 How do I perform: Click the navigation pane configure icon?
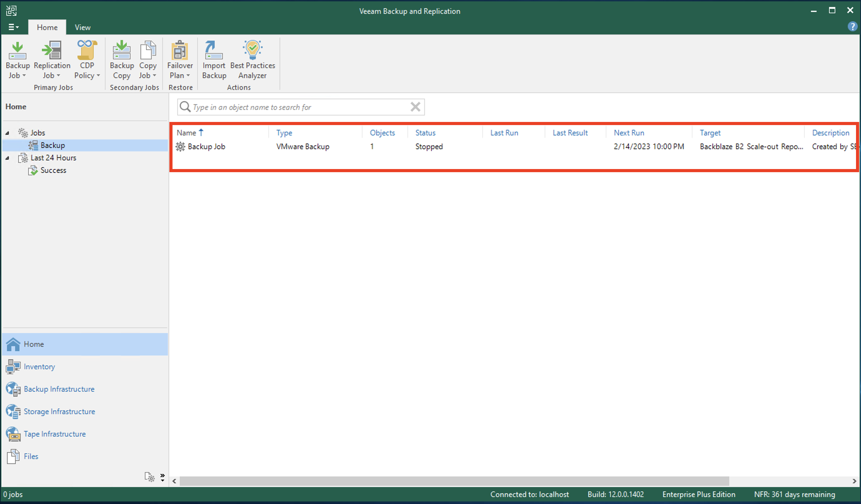[x=150, y=477]
